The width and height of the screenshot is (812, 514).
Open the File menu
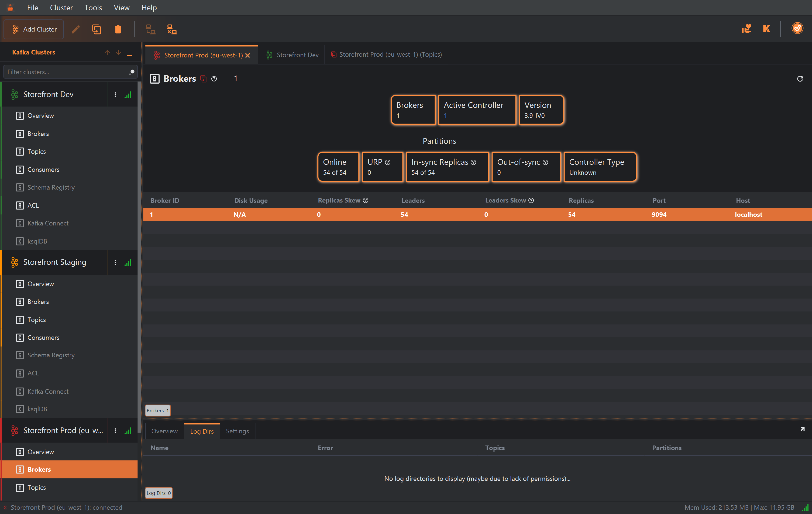32,8
